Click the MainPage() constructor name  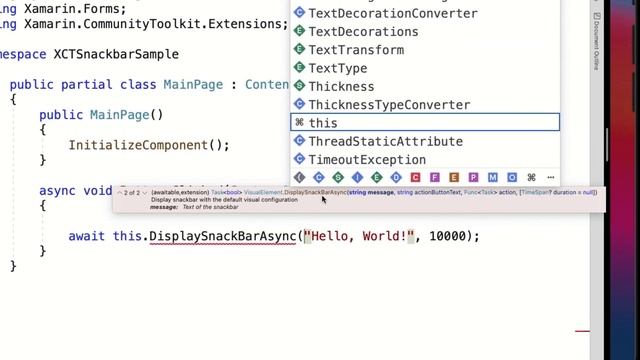coord(119,115)
